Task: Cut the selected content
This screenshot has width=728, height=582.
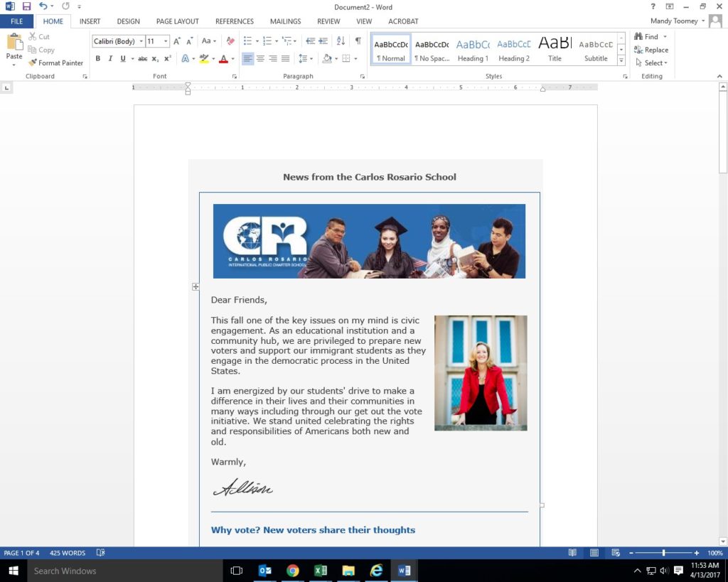Action: point(39,37)
